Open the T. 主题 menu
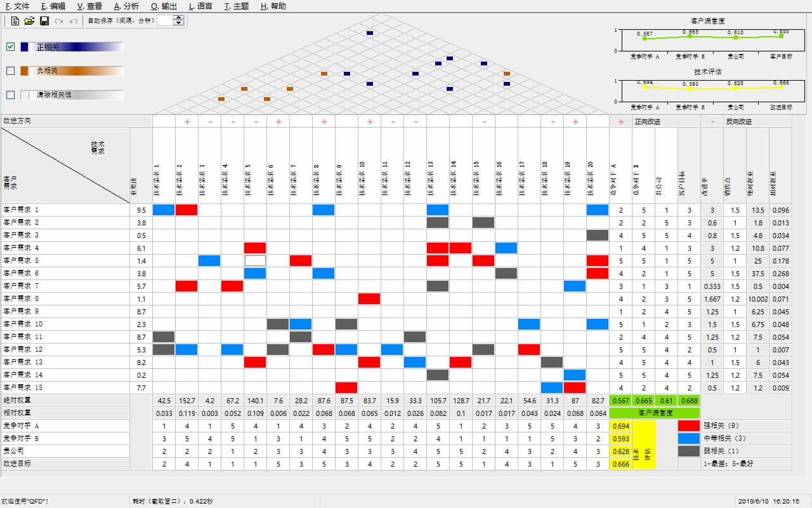Image resolution: width=812 pixels, height=508 pixels. 237,6
